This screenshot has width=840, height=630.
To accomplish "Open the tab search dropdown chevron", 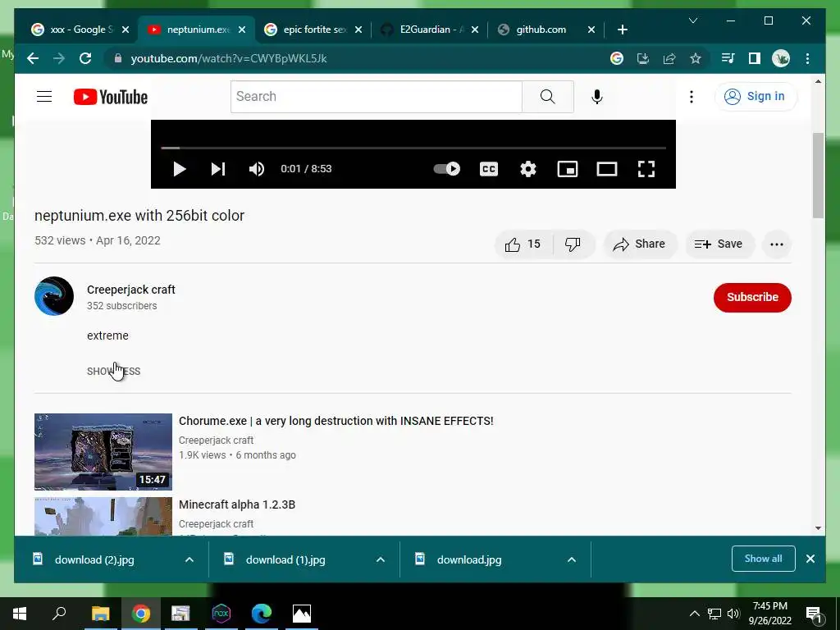I will click(692, 21).
